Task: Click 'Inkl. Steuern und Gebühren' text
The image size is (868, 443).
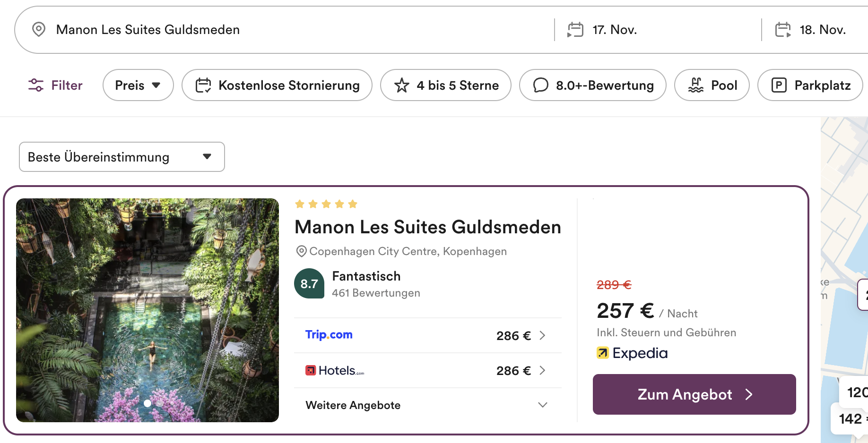Action: pyautogui.click(x=666, y=332)
